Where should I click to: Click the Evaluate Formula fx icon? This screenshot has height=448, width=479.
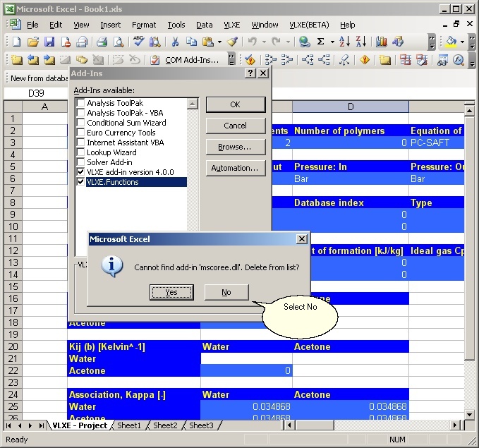(x=459, y=60)
